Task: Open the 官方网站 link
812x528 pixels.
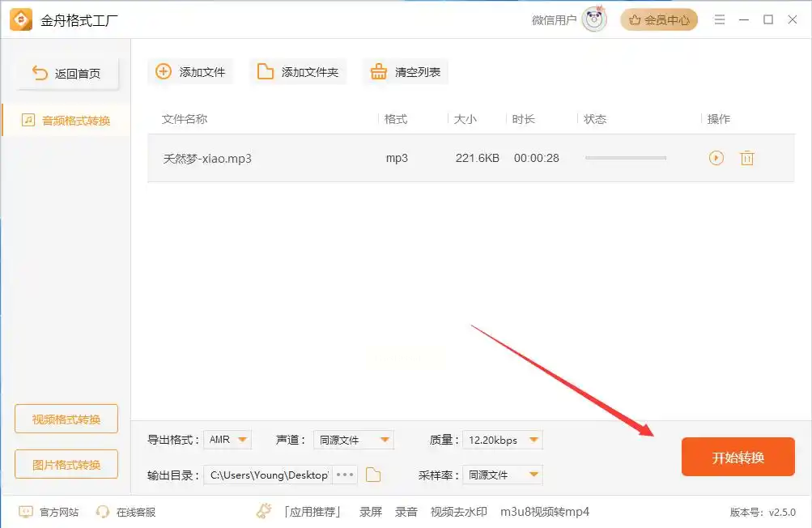Action: click(x=49, y=512)
